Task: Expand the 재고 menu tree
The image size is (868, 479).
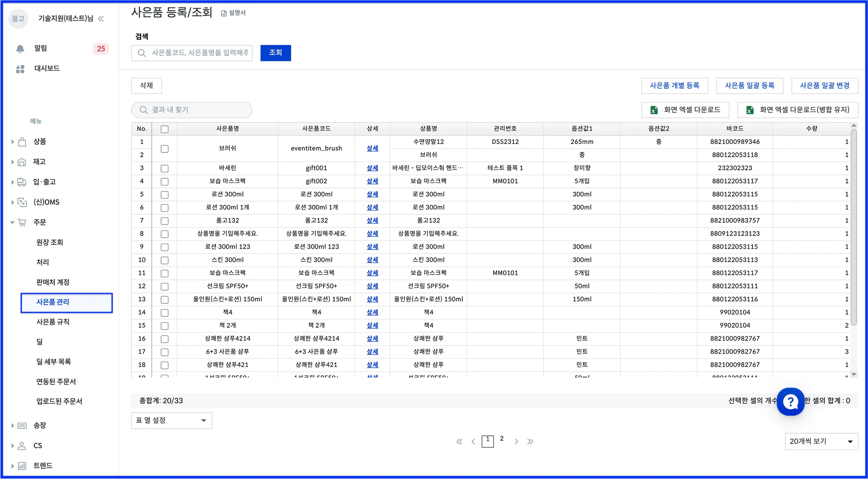Action: point(13,162)
